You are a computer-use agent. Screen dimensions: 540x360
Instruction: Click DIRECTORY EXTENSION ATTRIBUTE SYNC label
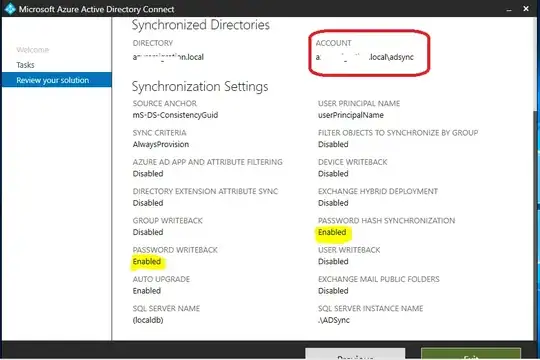point(205,191)
